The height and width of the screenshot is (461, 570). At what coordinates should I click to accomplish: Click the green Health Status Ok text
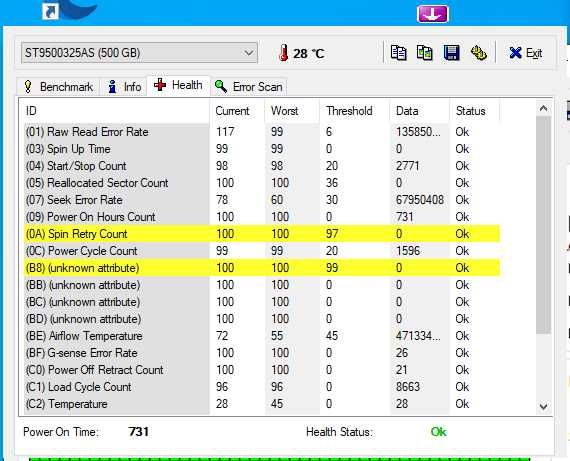pyautogui.click(x=438, y=432)
